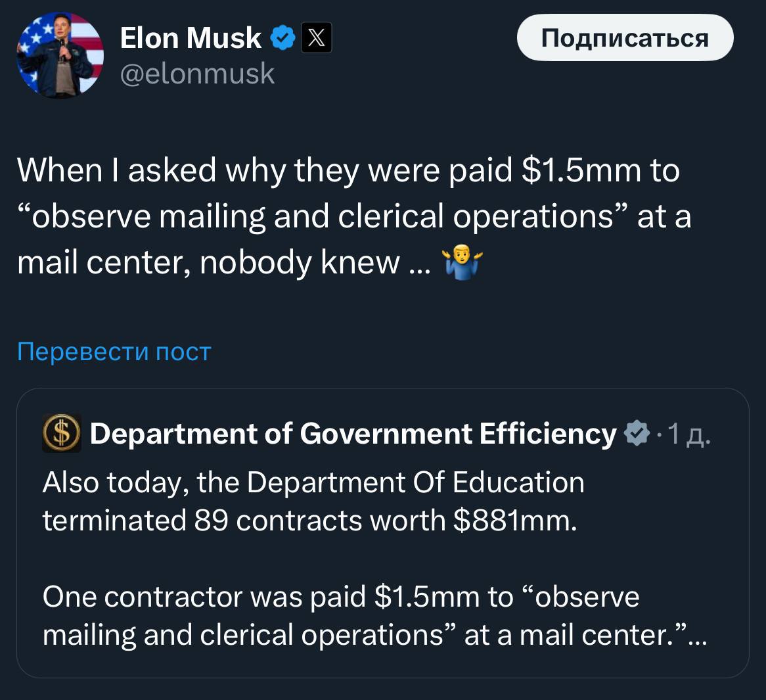Open the DOGE dollar-sign avatar icon
Viewport: 766px width, 700px height.
click(x=61, y=434)
